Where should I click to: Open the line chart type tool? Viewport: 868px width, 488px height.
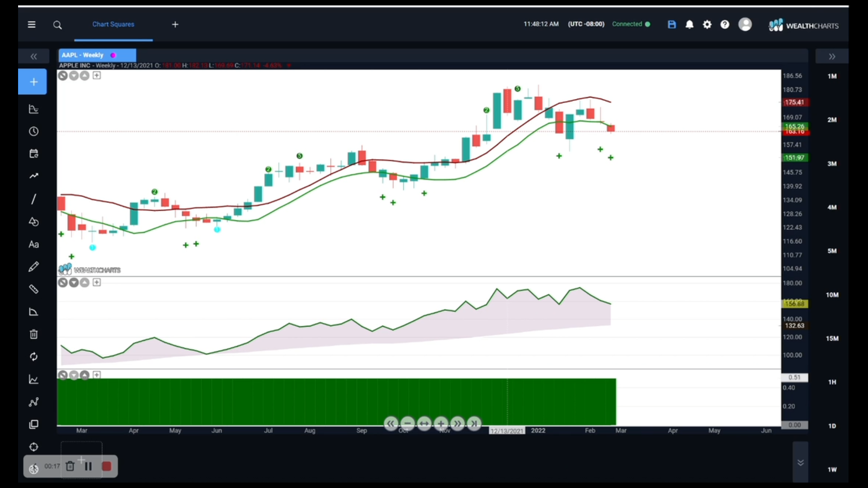(33, 380)
